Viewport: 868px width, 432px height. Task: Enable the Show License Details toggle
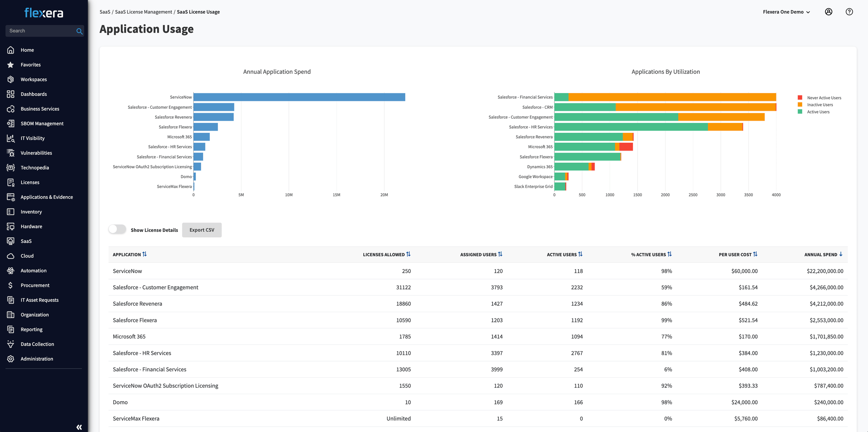click(117, 229)
